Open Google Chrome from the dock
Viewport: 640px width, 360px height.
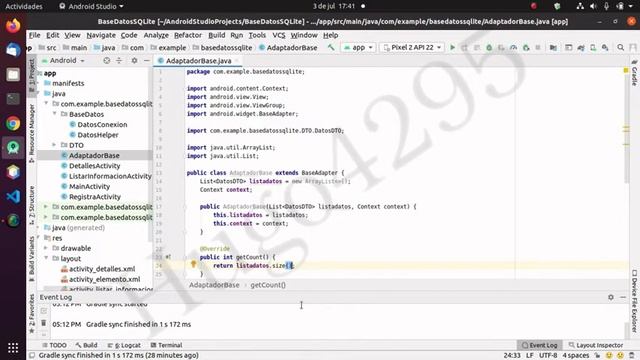(x=13, y=123)
